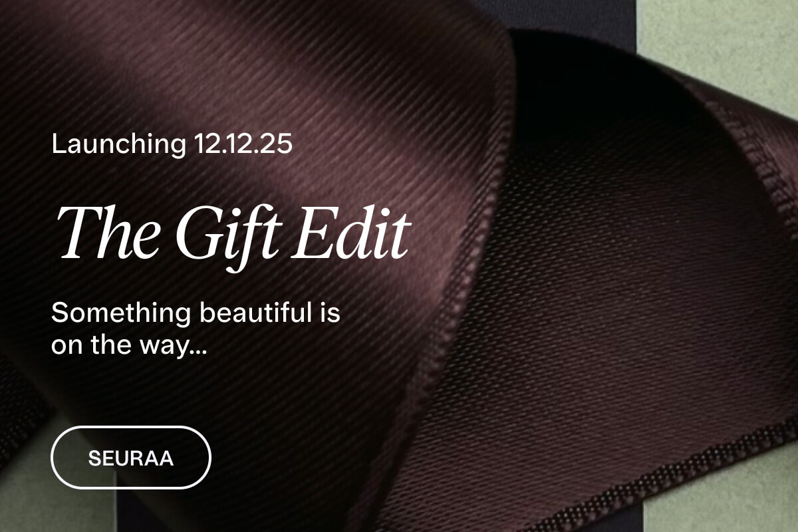Select the Something beautiful is line
The height and width of the screenshot is (532, 798).
click(196, 313)
